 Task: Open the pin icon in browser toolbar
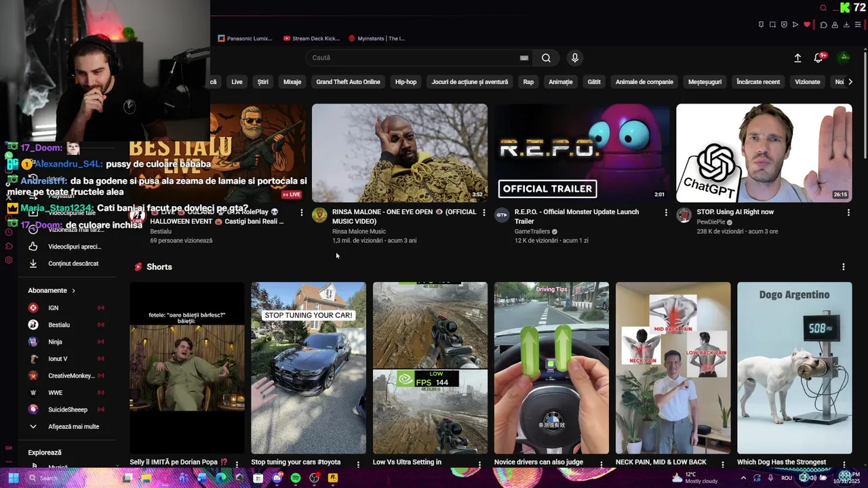click(761, 24)
